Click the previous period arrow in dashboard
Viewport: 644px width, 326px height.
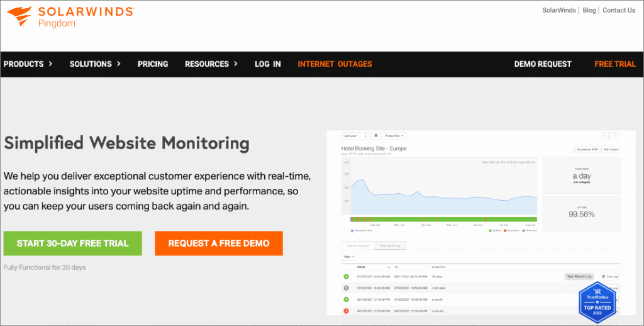point(604,136)
